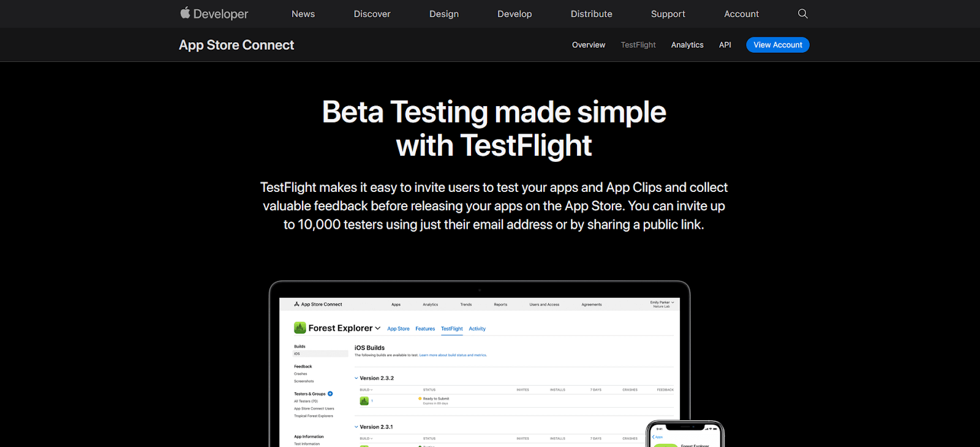
Task: Switch to the TestFlight tab
Action: [x=638, y=45]
